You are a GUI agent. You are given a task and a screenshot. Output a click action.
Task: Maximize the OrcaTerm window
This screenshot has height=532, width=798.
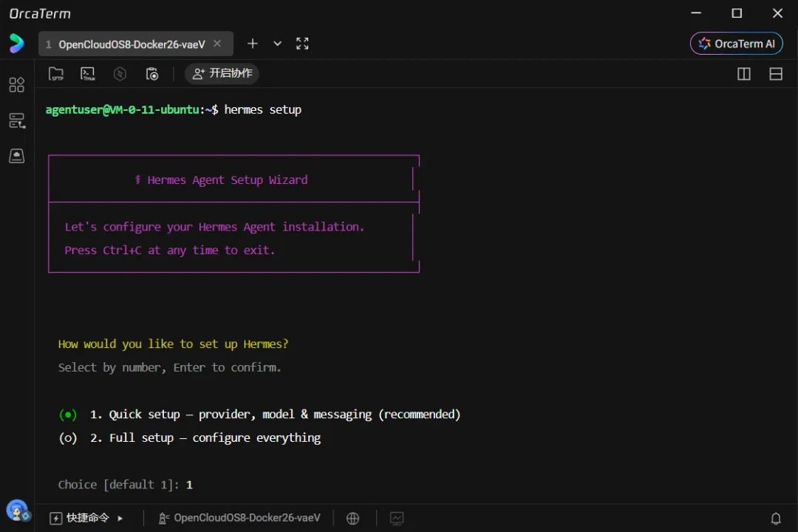pos(737,13)
